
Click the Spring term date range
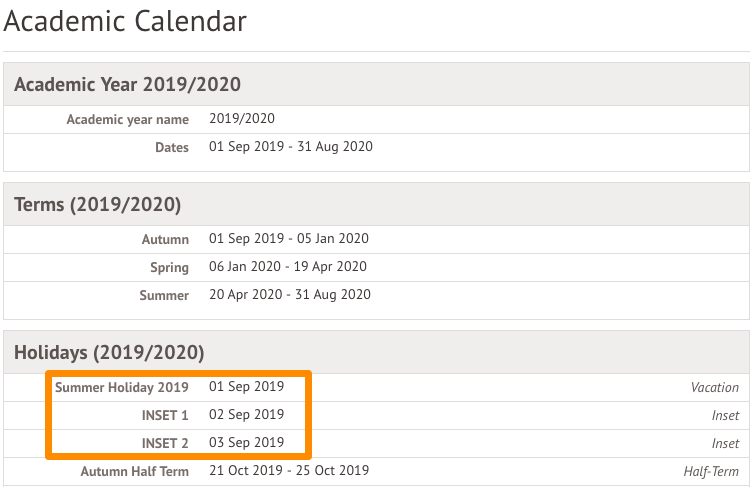point(287,267)
